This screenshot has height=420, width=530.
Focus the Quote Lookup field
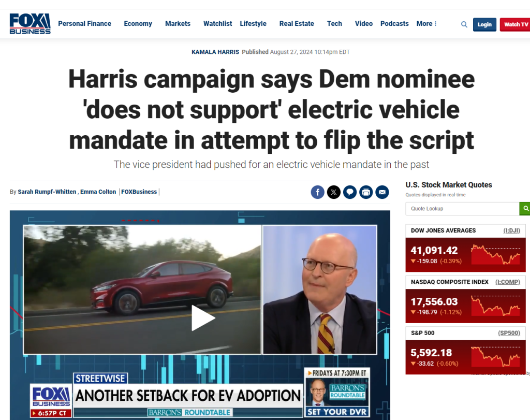(x=462, y=209)
